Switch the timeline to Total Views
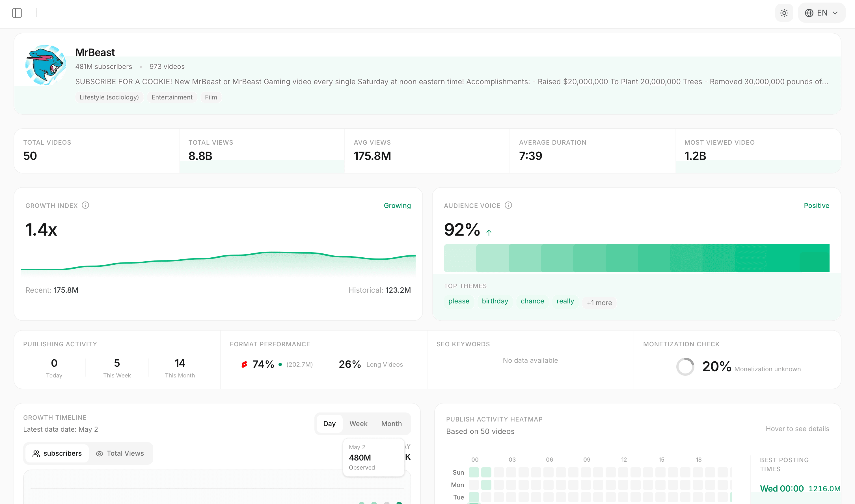The width and height of the screenshot is (855, 504). coord(120,453)
